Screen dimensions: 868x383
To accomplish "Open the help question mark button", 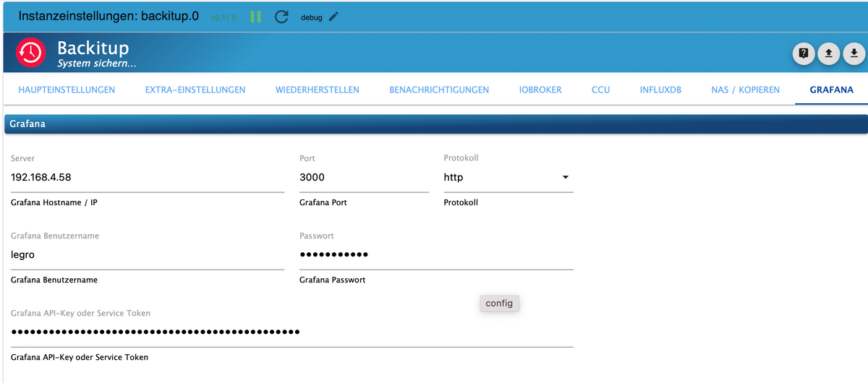I will pyautogui.click(x=804, y=53).
